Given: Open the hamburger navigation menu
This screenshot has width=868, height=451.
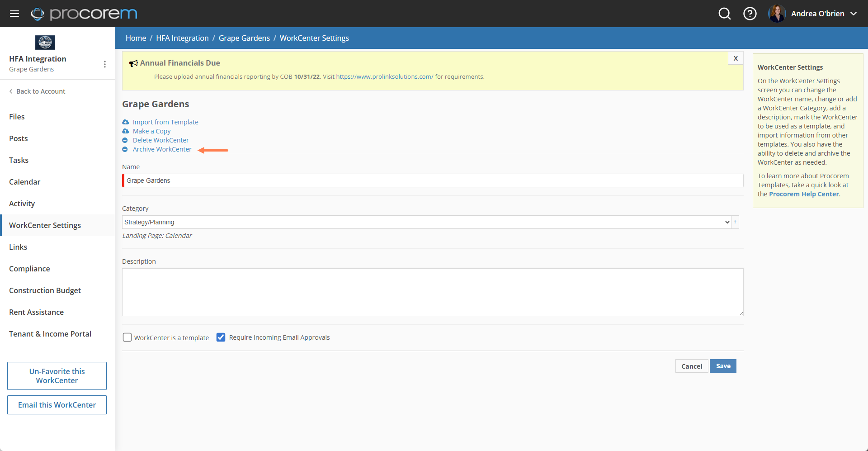Looking at the screenshot, I should [x=14, y=14].
